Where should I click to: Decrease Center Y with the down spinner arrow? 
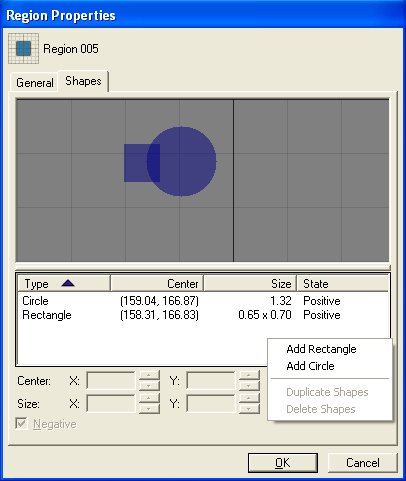click(x=249, y=386)
